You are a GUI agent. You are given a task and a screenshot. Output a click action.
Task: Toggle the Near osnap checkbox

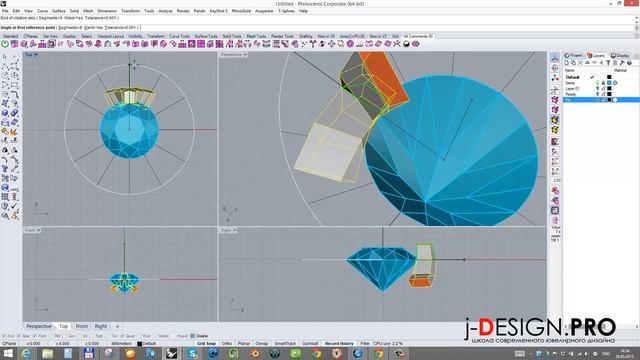pos(19,336)
